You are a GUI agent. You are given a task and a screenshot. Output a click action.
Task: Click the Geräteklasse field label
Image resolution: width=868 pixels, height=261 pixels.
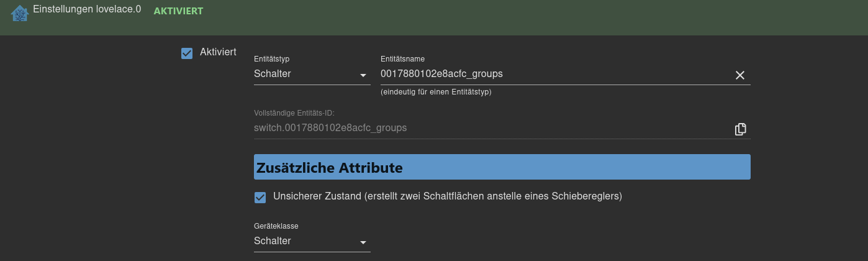pyautogui.click(x=281, y=226)
